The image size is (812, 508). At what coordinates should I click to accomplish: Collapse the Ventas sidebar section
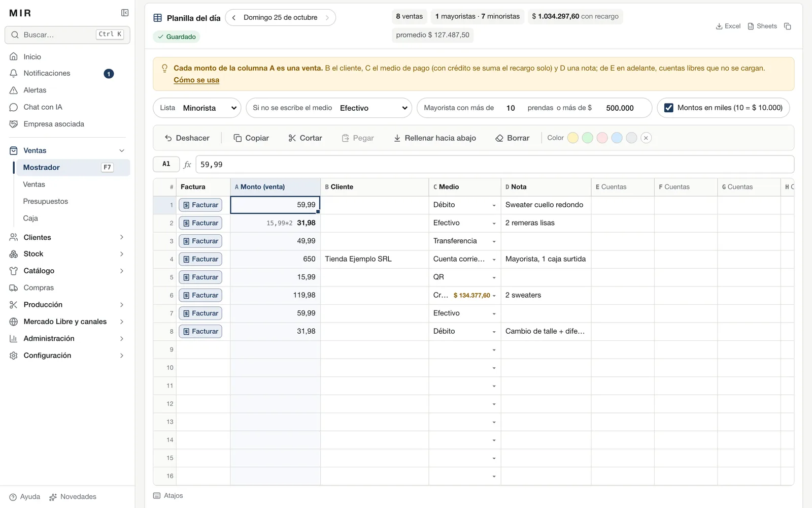coord(122,150)
